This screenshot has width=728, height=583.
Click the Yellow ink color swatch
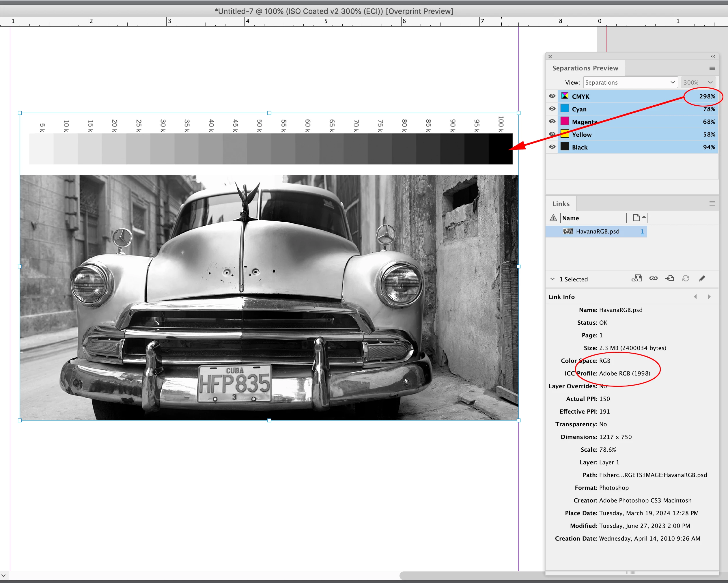click(565, 134)
